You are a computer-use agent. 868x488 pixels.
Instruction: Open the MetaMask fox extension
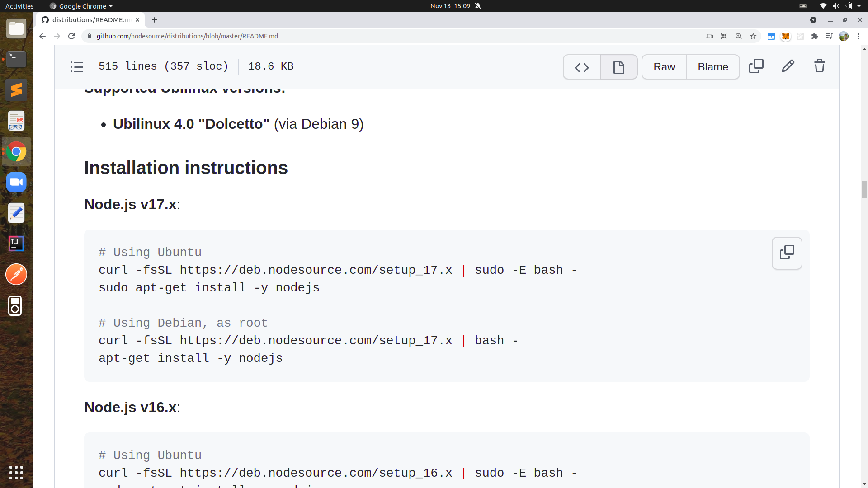point(786,36)
